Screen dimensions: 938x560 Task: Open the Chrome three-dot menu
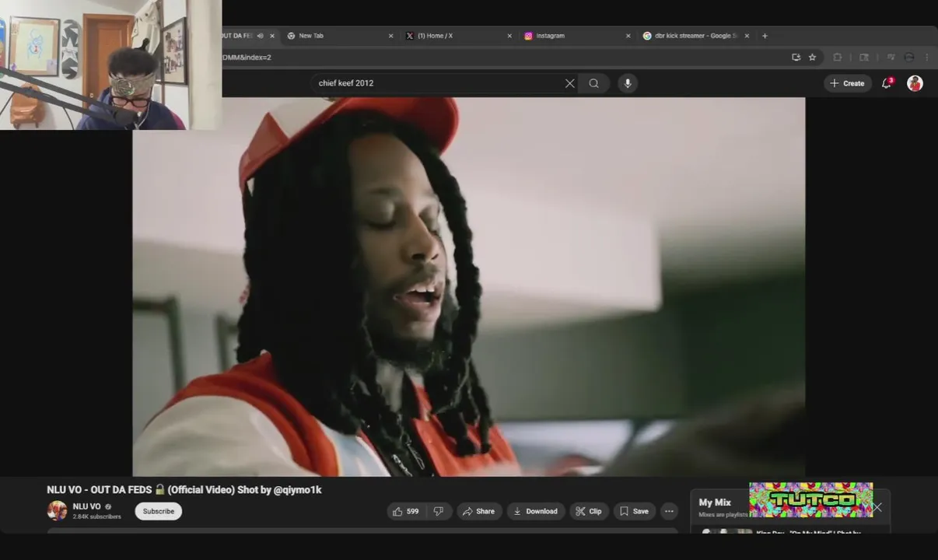point(926,58)
